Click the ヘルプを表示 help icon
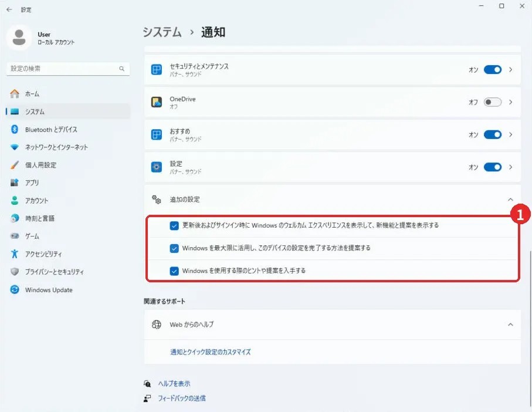Viewport: 532px width, 412px height. point(147,383)
